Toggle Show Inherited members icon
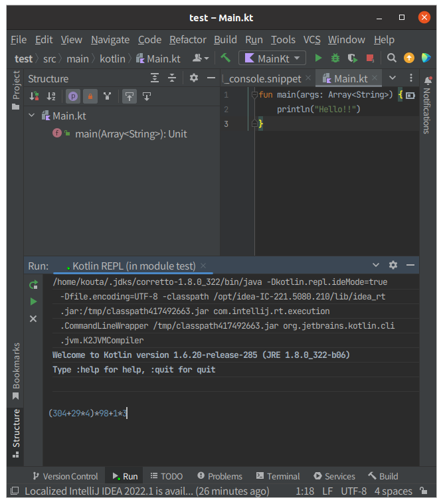This screenshot has height=504, width=443. (108, 96)
